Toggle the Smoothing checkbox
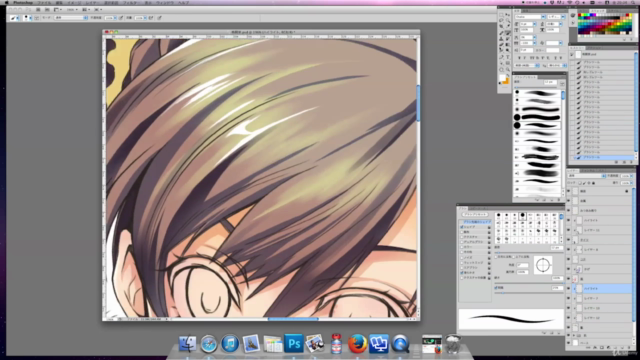 pos(462,273)
